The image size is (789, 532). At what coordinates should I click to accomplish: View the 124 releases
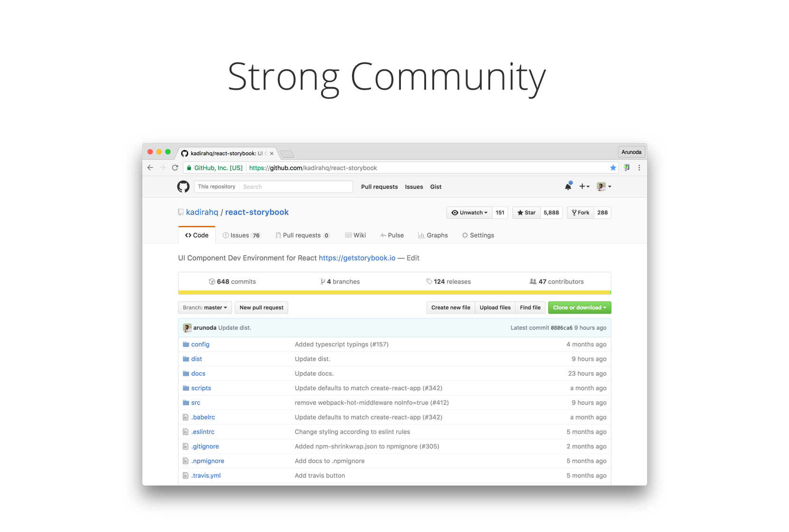coord(448,282)
